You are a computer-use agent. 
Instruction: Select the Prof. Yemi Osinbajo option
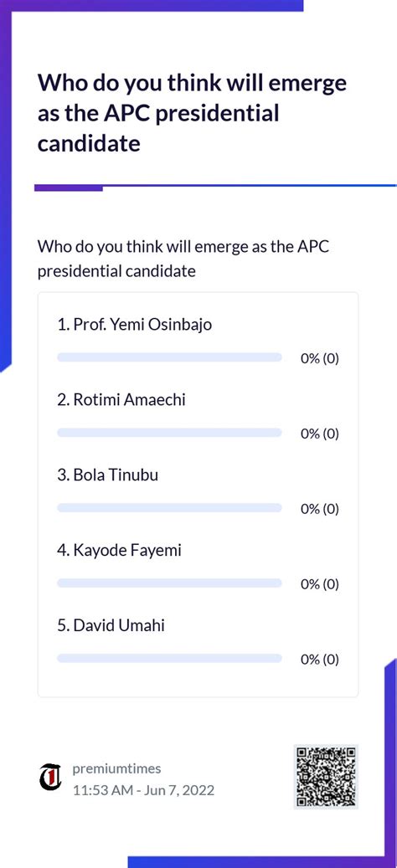135,325
